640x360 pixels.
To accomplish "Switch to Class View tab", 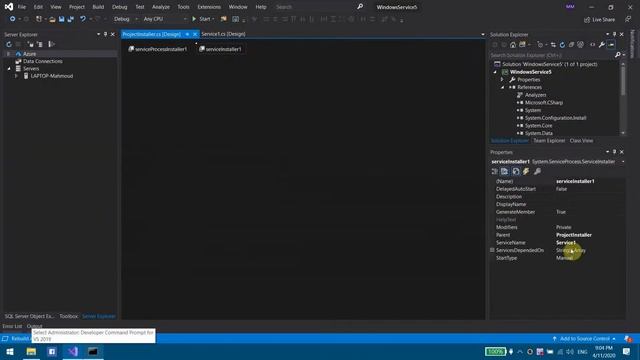I will point(581,141).
